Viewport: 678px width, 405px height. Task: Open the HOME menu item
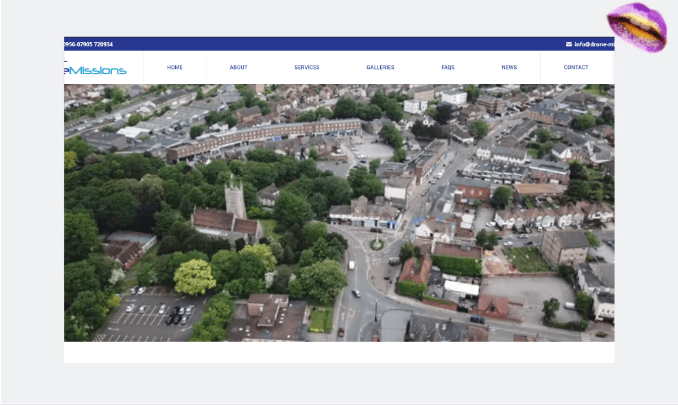175,67
